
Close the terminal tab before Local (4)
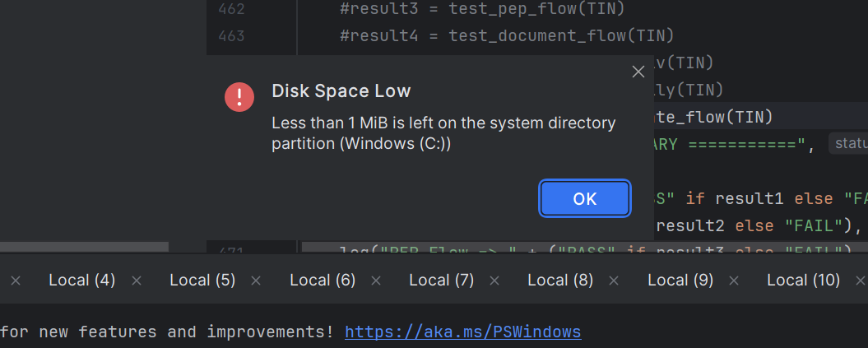(16, 281)
